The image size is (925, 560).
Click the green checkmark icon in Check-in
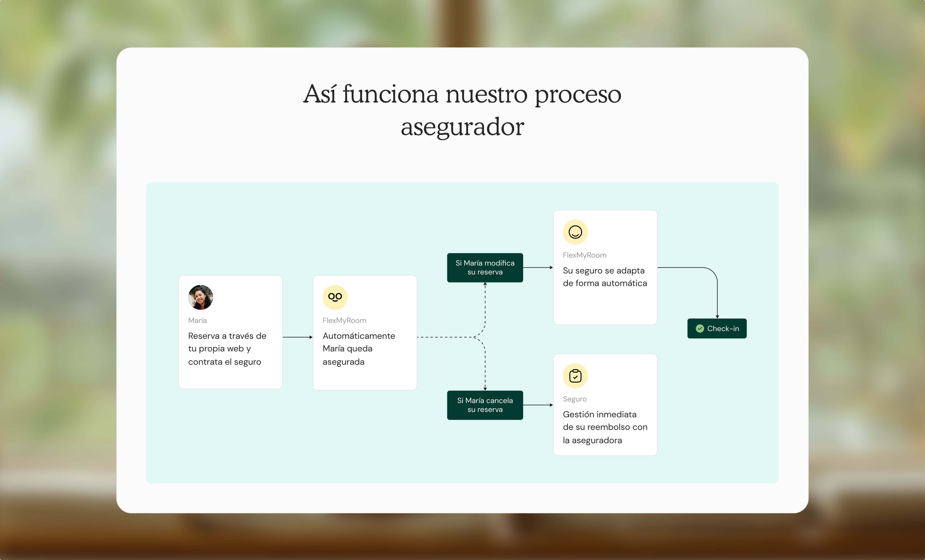700,329
